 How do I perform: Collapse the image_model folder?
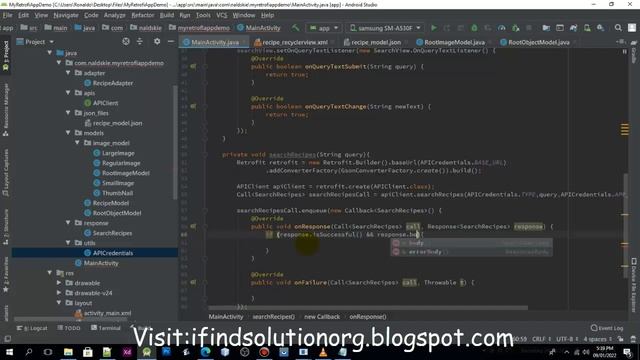[x=77, y=143]
